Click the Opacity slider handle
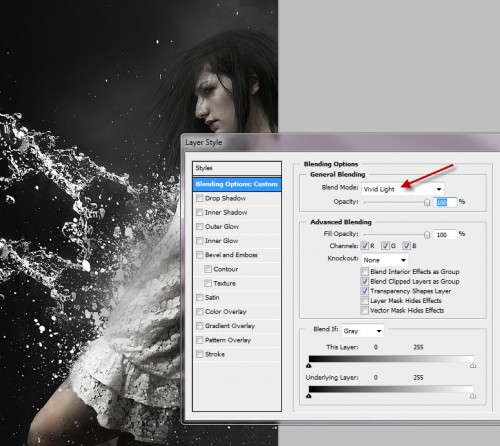 pyautogui.click(x=427, y=202)
